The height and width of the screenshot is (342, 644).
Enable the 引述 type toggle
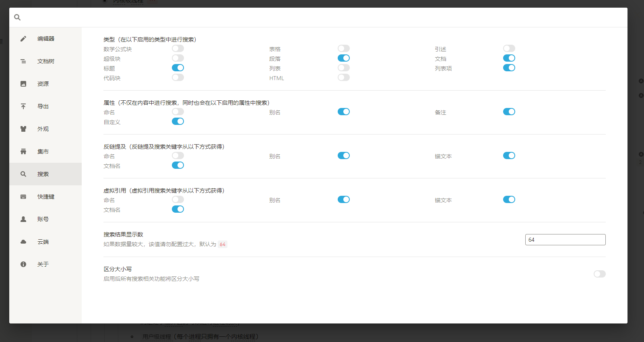coord(509,48)
